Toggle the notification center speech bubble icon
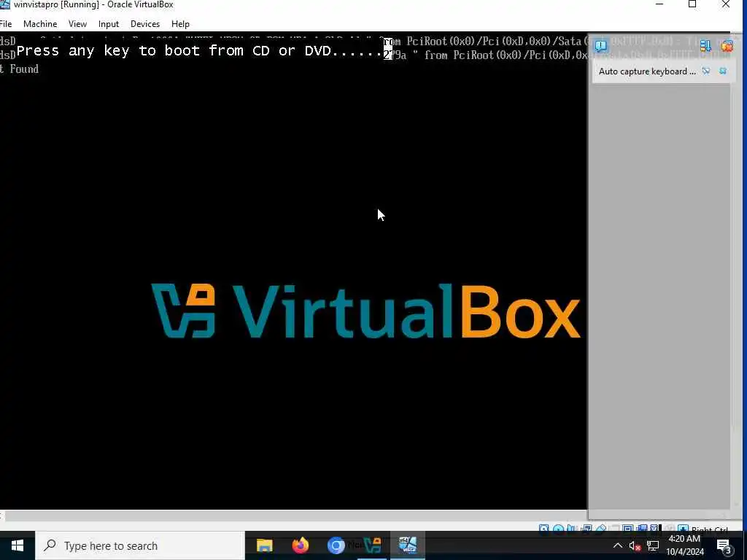The height and width of the screenshot is (560, 747). pos(601,46)
